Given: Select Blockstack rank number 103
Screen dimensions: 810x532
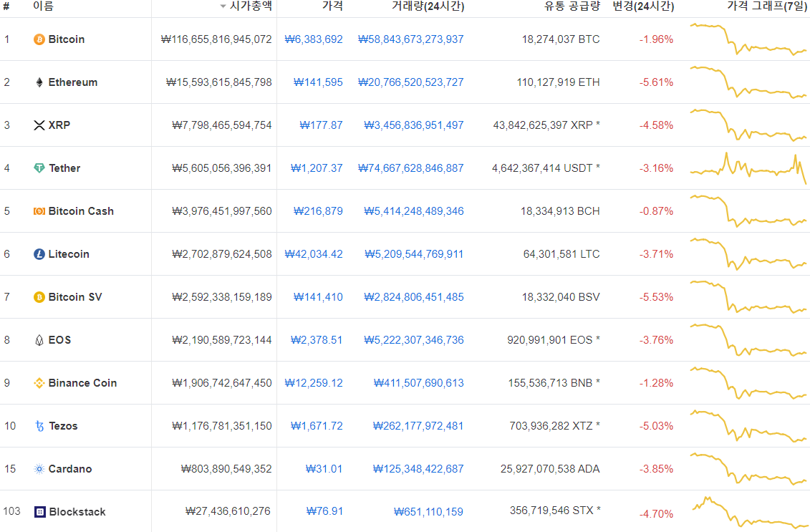Looking at the screenshot, I should tap(11, 511).
